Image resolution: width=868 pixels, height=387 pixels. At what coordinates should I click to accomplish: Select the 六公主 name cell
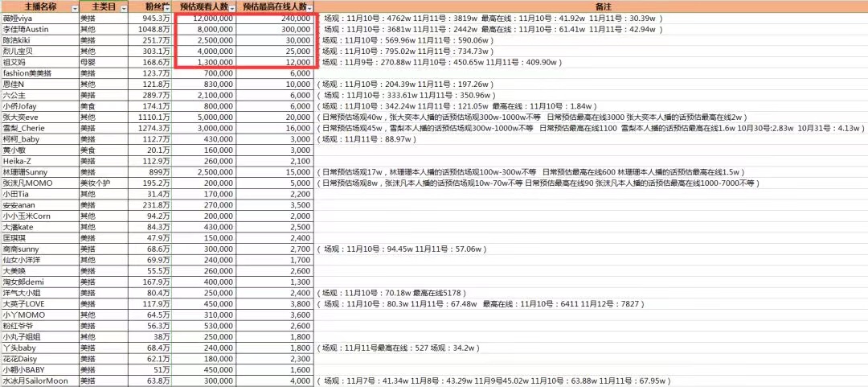(40, 96)
